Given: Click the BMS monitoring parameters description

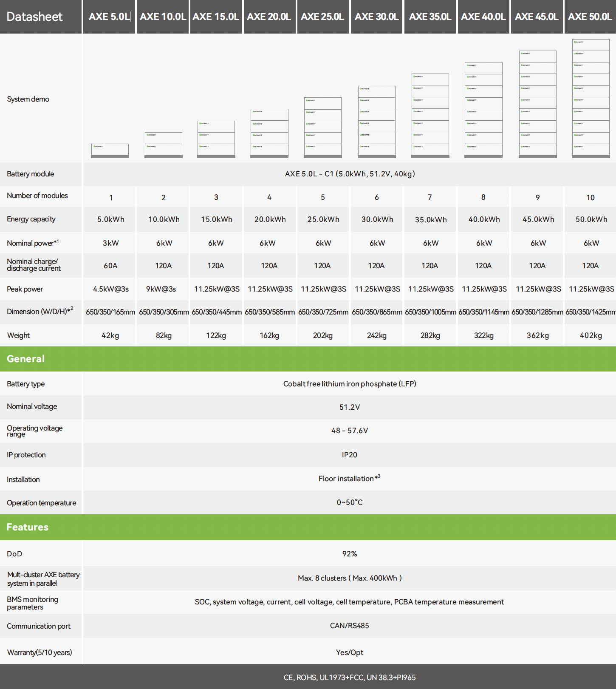Looking at the screenshot, I should tap(349, 602).
